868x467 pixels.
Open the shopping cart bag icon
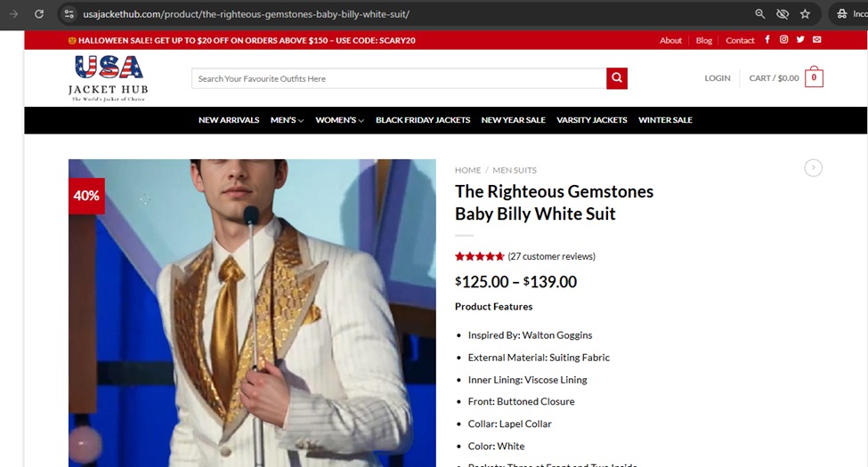click(x=814, y=76)
